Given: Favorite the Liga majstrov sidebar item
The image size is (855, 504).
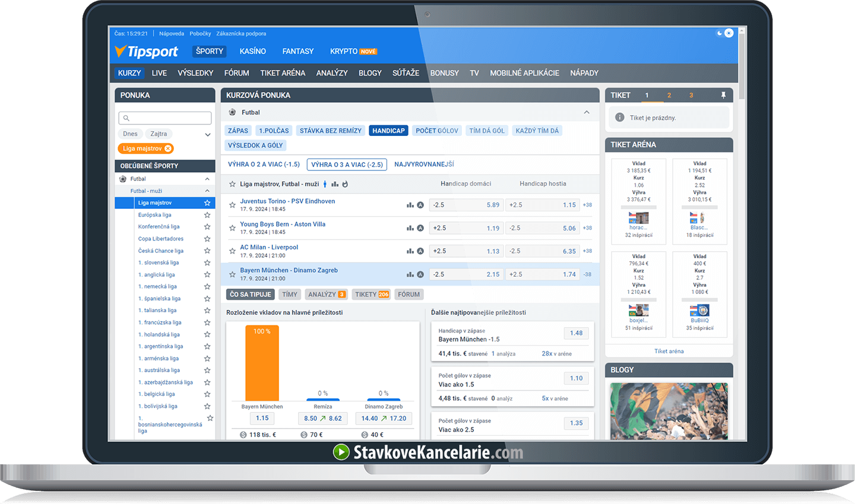Looking at the screenshot, I should click(x=207, y=203).
